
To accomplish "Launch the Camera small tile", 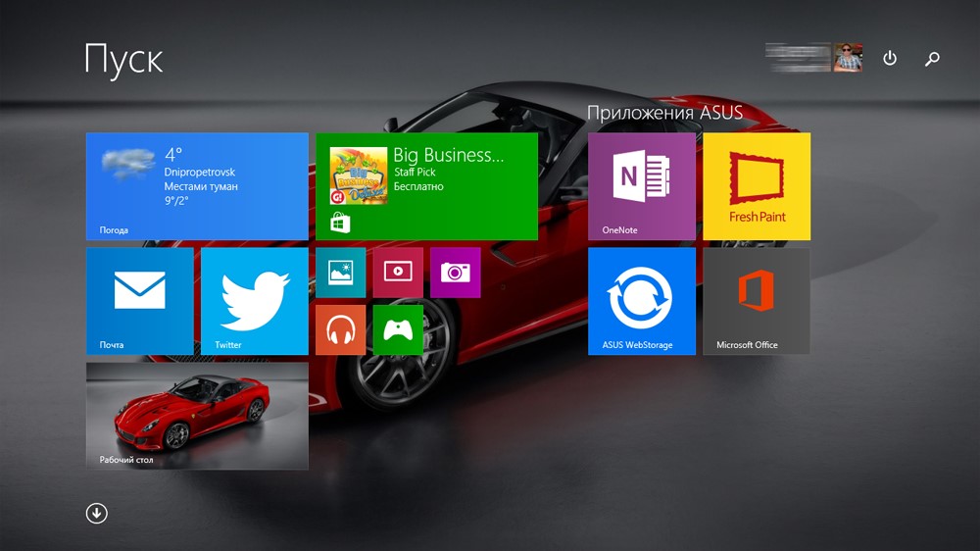I will click(456, 273).
